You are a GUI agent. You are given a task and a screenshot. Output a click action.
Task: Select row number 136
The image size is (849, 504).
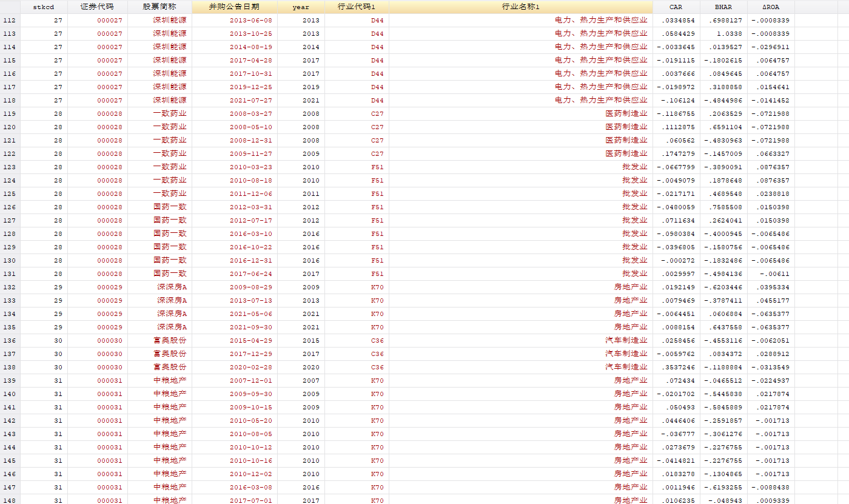click(x=10, y=340)
